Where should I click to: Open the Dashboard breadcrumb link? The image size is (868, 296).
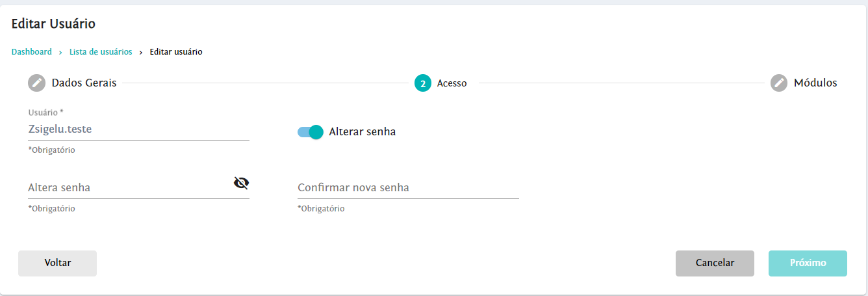32,52
